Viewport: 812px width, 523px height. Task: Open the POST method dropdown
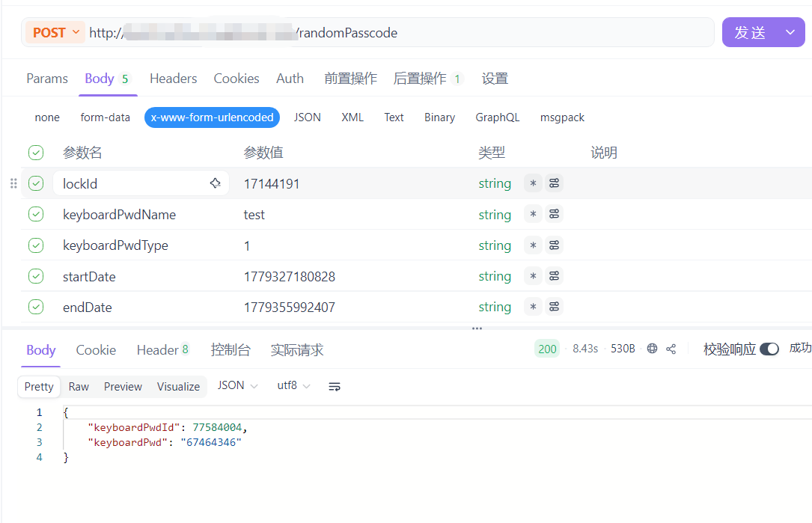[55, 33]
